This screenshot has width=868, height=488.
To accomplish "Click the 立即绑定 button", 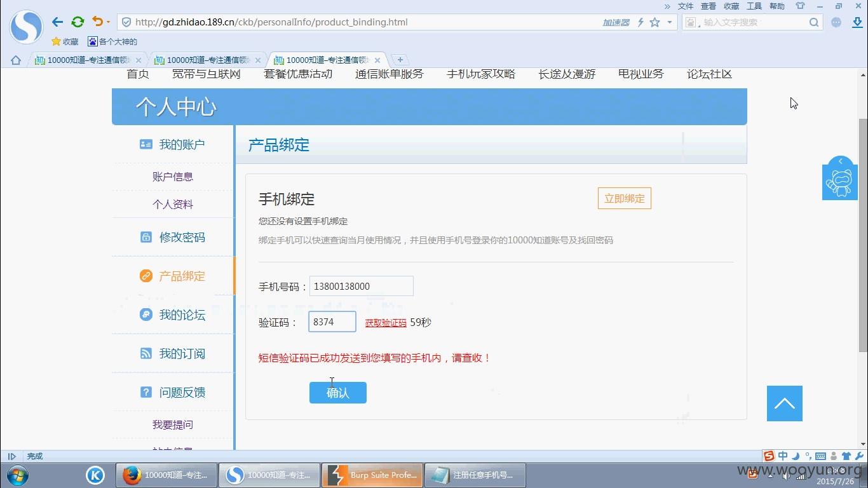I will pyautogui.click(x=625, y=198).
